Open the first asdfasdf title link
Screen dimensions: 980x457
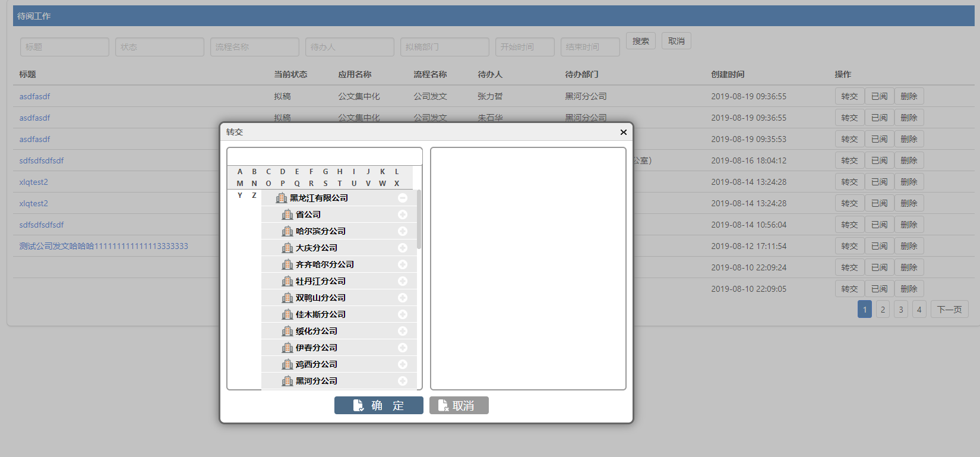click(x=34, y=96)
